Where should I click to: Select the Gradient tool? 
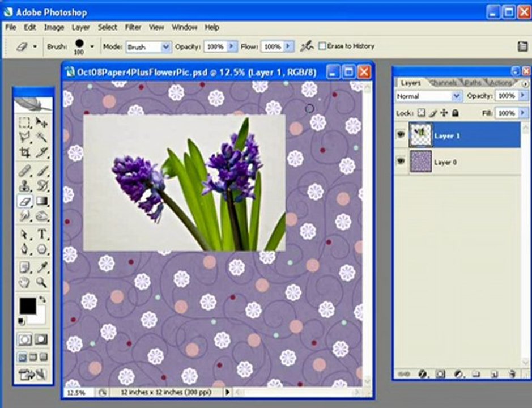point(42,201)
